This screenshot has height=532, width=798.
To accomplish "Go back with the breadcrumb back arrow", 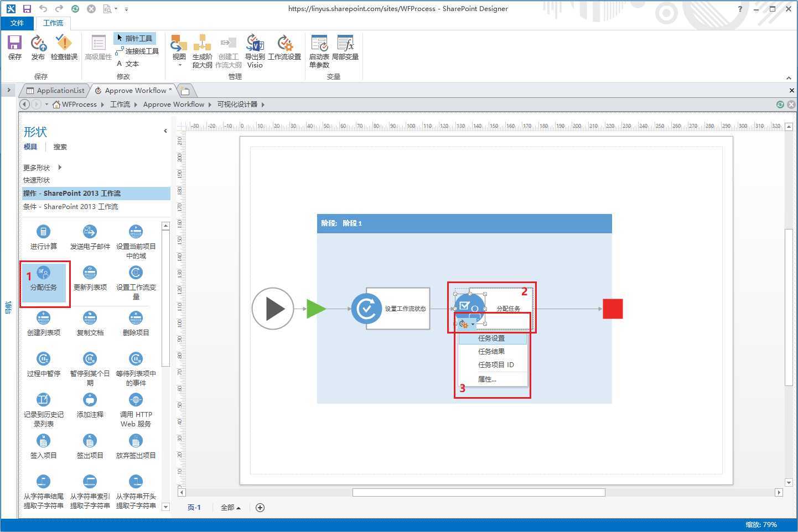I will click(24, 104).
